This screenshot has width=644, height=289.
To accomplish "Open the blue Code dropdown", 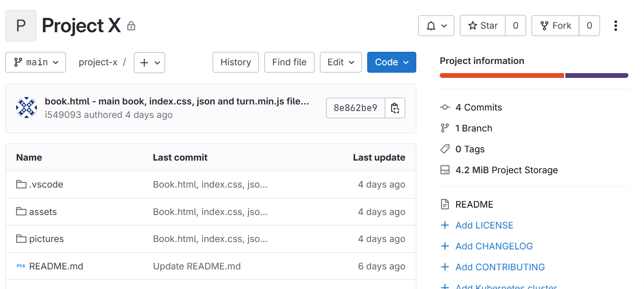I will point(392,62).
